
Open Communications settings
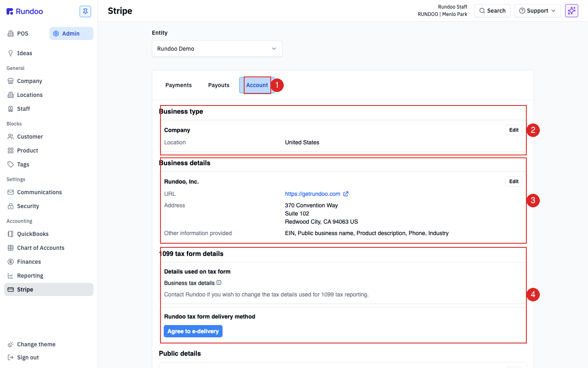(x=49, y=192)
